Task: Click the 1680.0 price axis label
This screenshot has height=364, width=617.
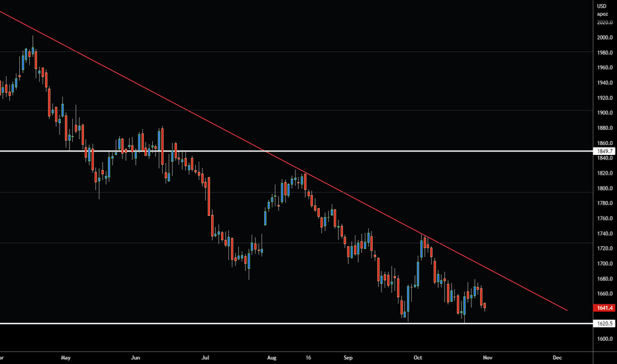Action: point(605,279)
